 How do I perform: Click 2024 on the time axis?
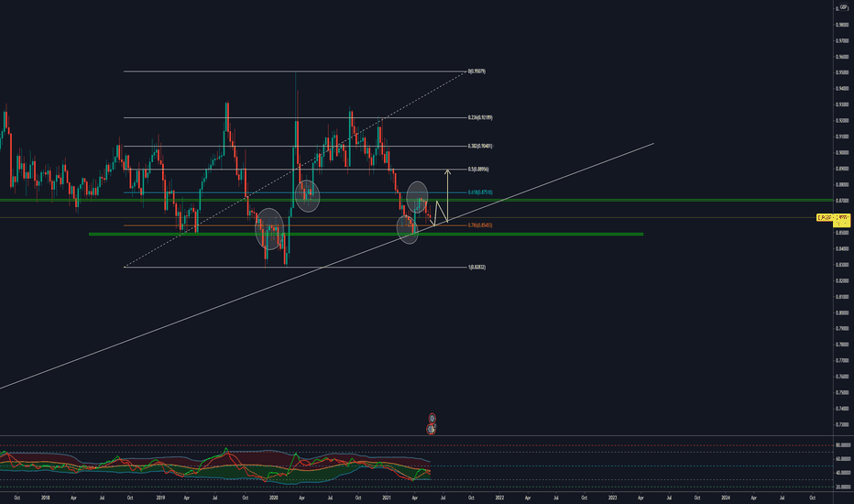(726, 498)
